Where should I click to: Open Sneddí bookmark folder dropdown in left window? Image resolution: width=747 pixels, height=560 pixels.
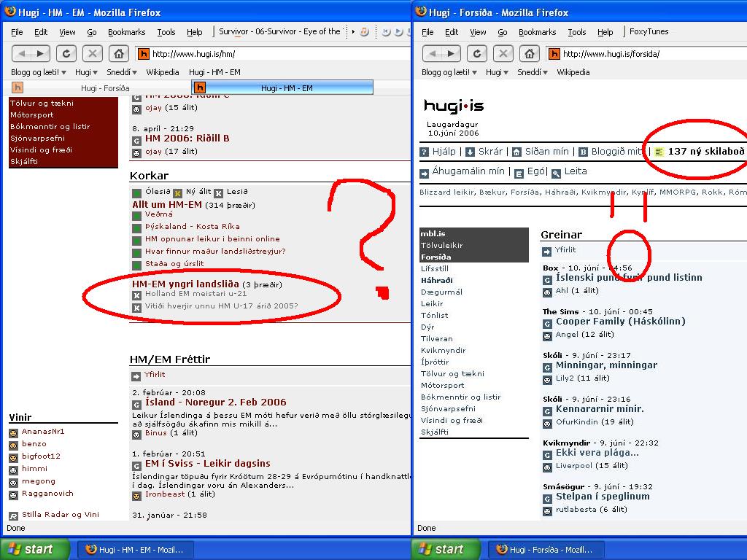click(122, 72)
